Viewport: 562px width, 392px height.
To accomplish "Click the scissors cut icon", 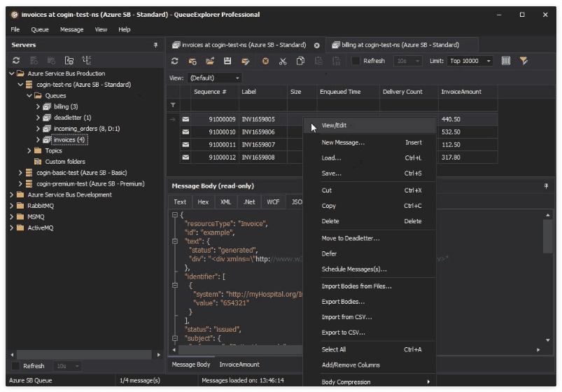I will 283,61.
